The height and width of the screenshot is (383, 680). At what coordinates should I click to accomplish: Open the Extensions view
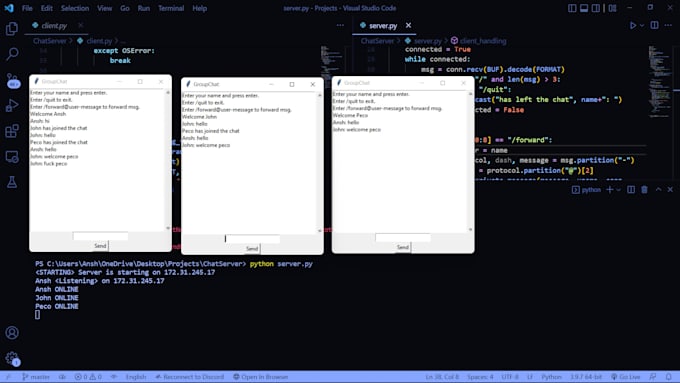(x=12, y=131)
